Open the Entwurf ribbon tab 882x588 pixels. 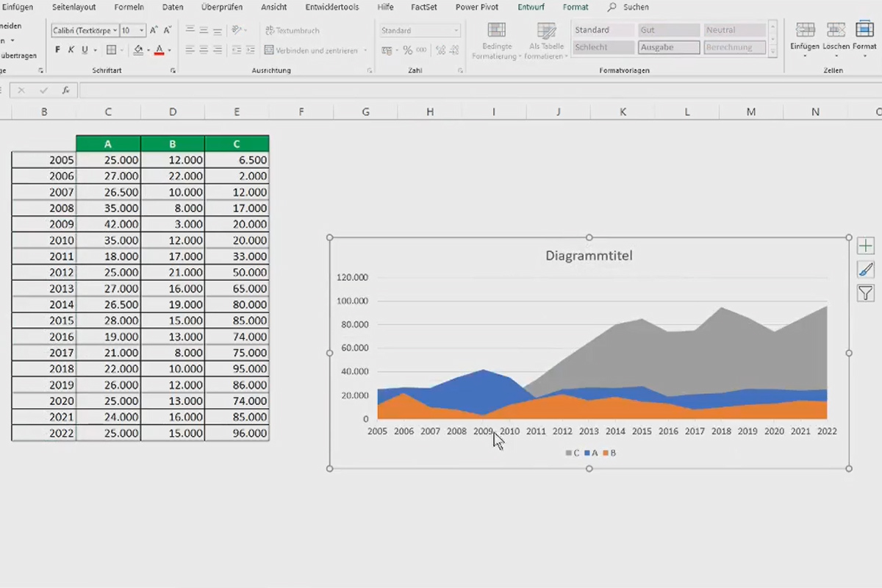pos(531,7)
